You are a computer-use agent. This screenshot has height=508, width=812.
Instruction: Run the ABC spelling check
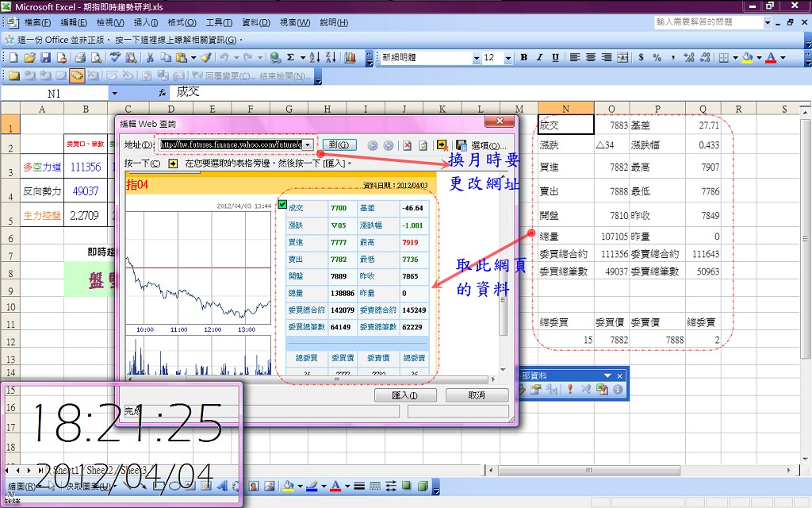pyautogui.click(x=115, y=57)
